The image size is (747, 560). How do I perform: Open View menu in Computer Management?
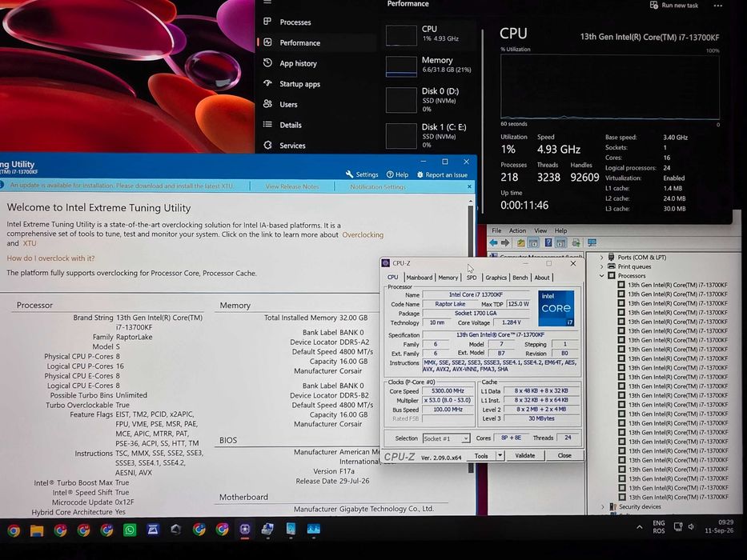(540, 230)
